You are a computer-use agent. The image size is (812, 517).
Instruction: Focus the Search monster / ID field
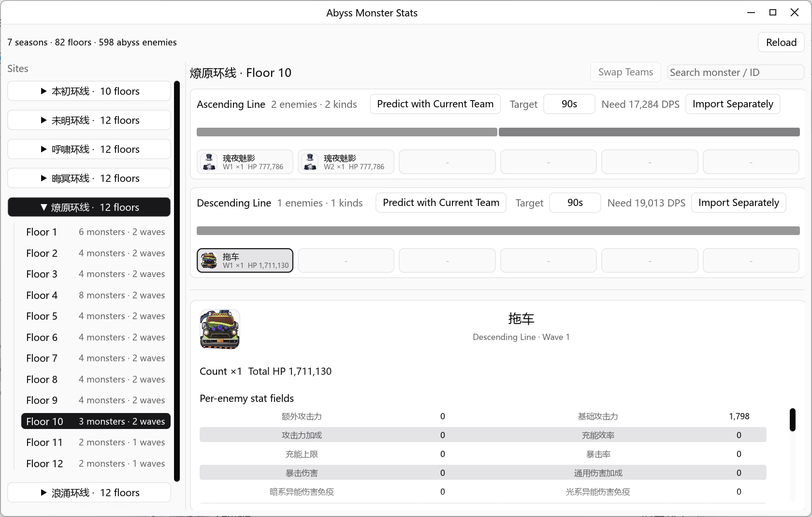click(x=736, y=73)
